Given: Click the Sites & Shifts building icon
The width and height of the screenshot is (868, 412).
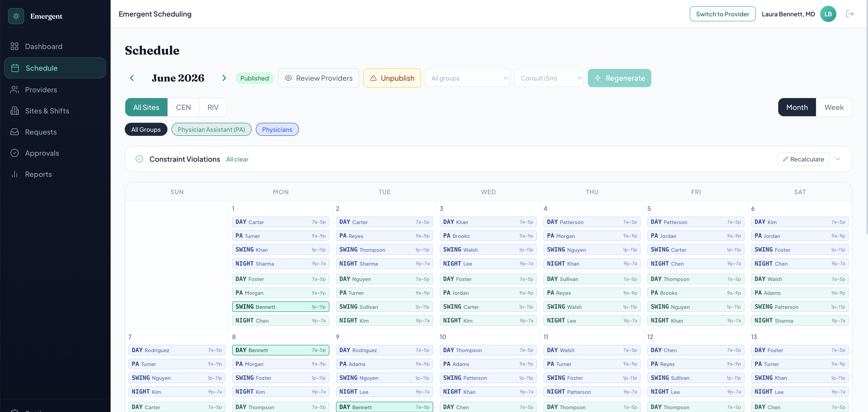Looking at the screenshot, I should 15,111.
